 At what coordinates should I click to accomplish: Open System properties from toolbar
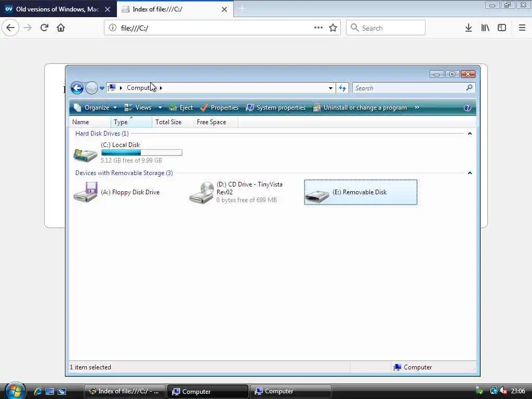[x=276, y=108]
